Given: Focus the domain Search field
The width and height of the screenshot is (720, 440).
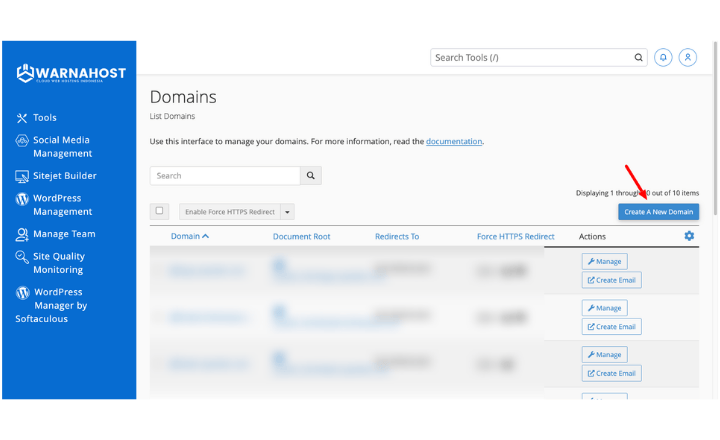Looking at the screenshot, I should [225, 176].
